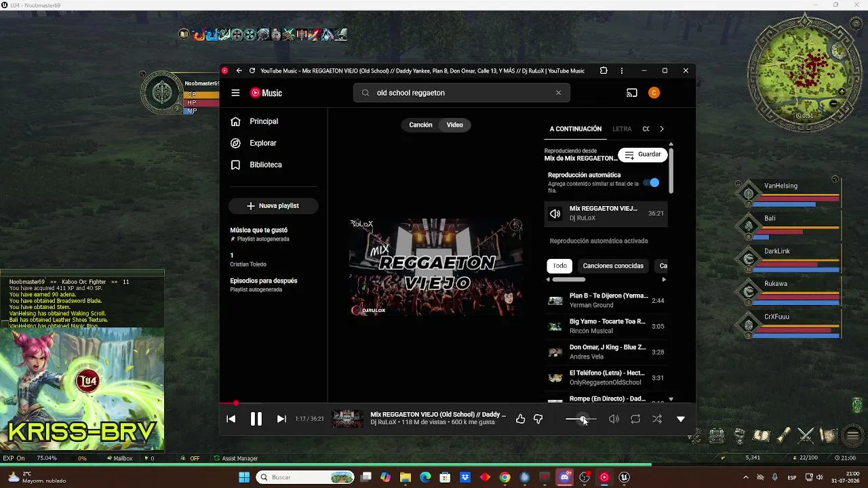Select the Todo filter chip
This screenshot has height=488, width=868.
coord(559,266)
